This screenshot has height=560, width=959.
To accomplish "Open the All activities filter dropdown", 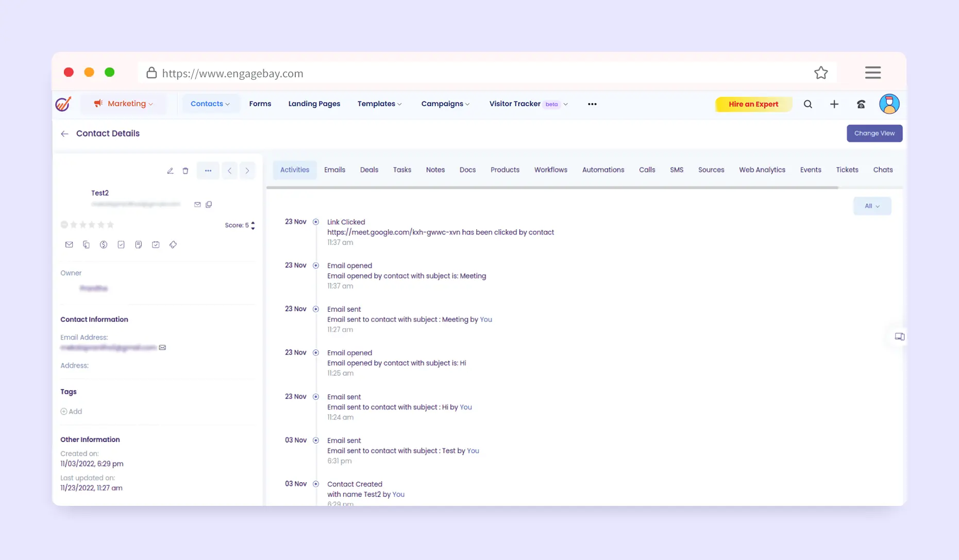I will tap(871, 206).
